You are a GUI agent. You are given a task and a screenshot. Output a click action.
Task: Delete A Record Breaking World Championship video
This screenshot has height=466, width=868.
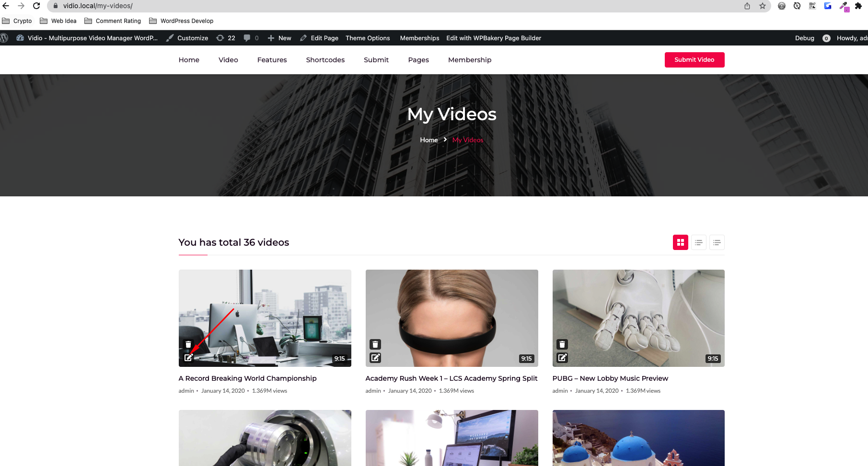(x=188, y=344)
